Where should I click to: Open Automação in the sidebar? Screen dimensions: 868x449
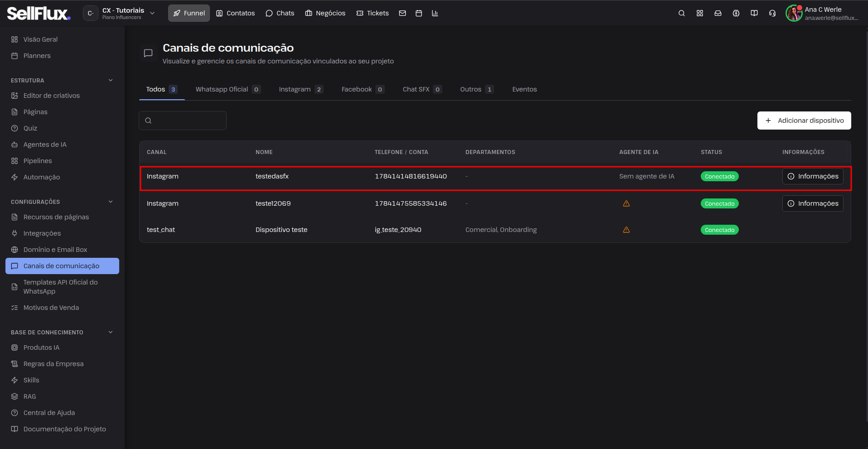pos(41,177)
